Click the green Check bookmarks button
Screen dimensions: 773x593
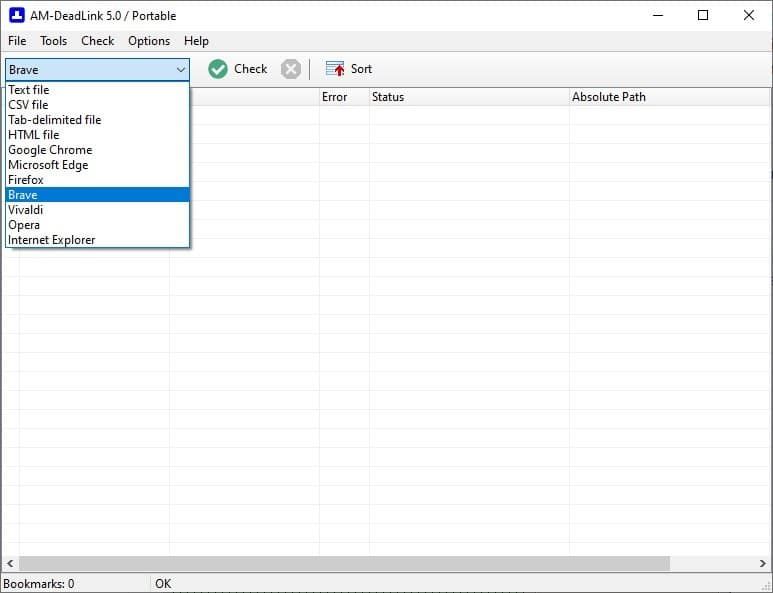(238, 69)
